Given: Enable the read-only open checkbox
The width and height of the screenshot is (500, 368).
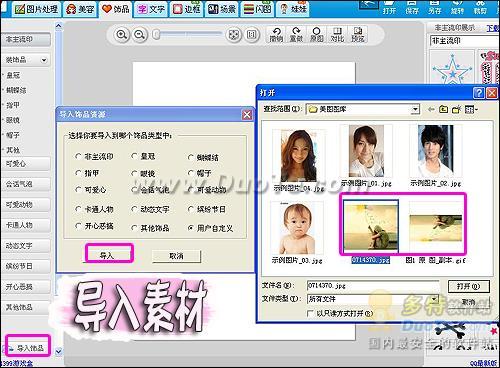Looking at the screenshot, I should click(x=310, y=314).
